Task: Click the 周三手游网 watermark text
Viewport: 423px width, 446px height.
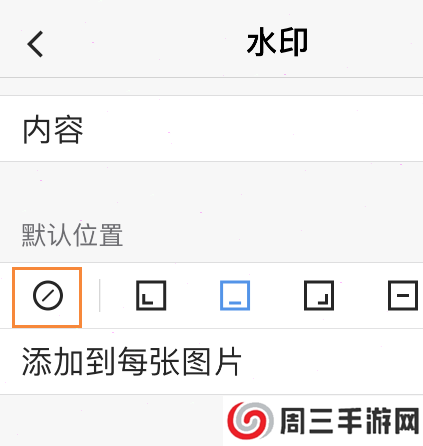Action: pyautogui.click(x=349, y=421)
